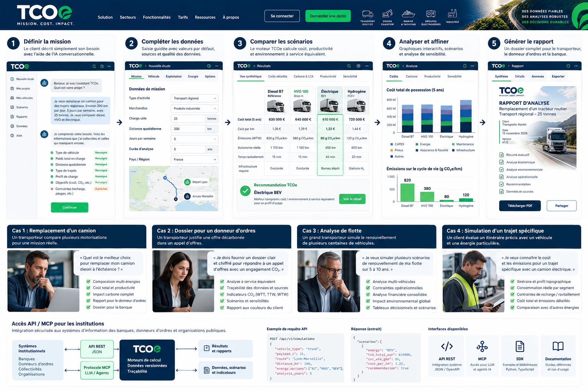Open the Exporter tab in Rapport
Screen dimensions: 588x392
pyautogui.click(x=558, y=77)
